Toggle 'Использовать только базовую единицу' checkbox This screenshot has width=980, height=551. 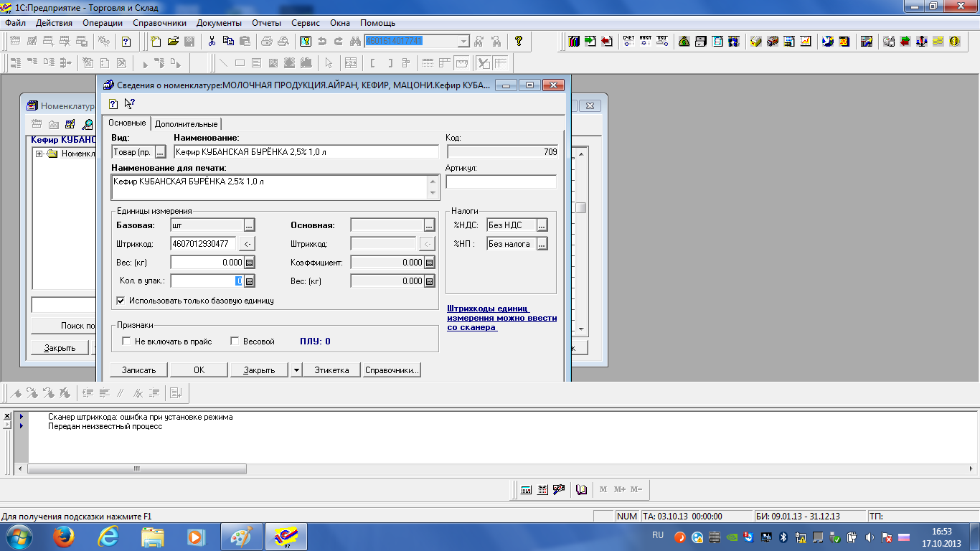(x=121, y=301)
